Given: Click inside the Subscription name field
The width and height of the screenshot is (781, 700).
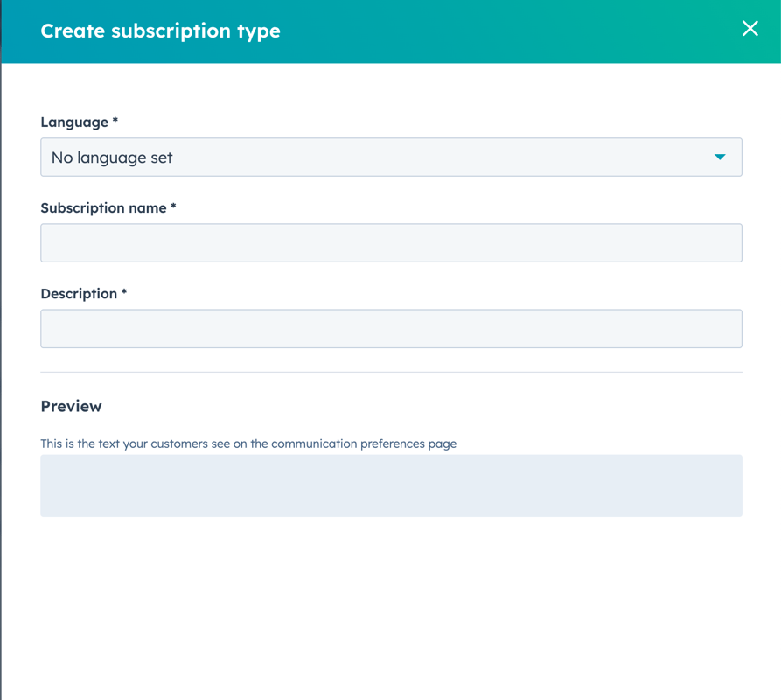Looking at the screenshot, I should coord(391,242).
